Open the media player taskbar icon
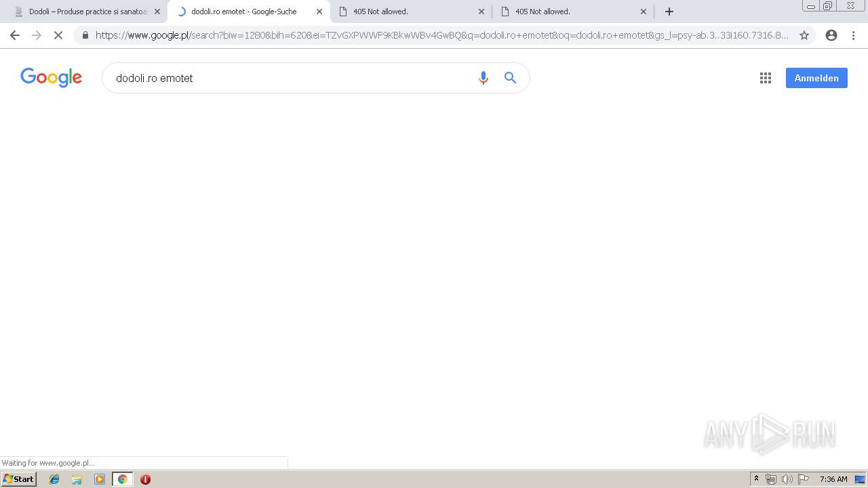The image size is (868, 488). point(100,479)
